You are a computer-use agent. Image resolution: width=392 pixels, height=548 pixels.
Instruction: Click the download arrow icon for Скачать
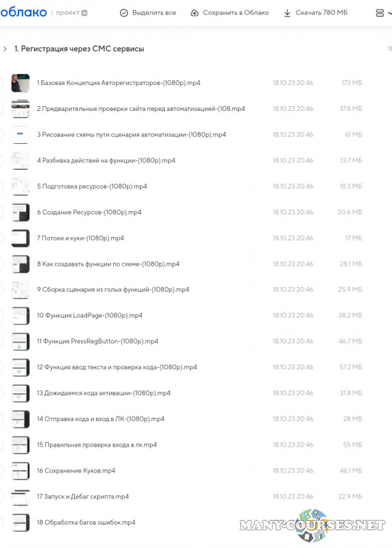[x=287, y=13]
